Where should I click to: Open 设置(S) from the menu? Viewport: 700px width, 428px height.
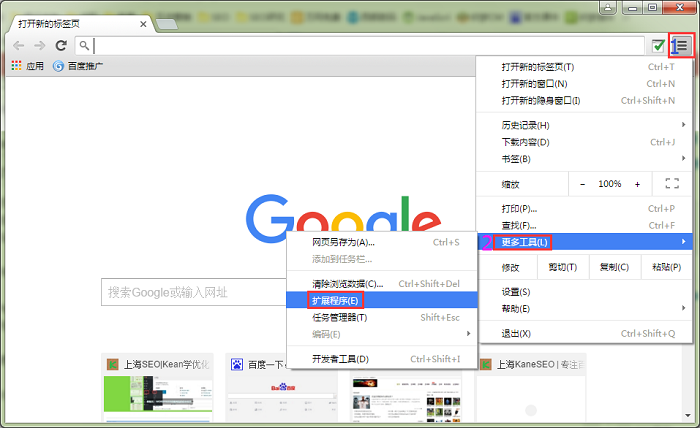point(584,292)
